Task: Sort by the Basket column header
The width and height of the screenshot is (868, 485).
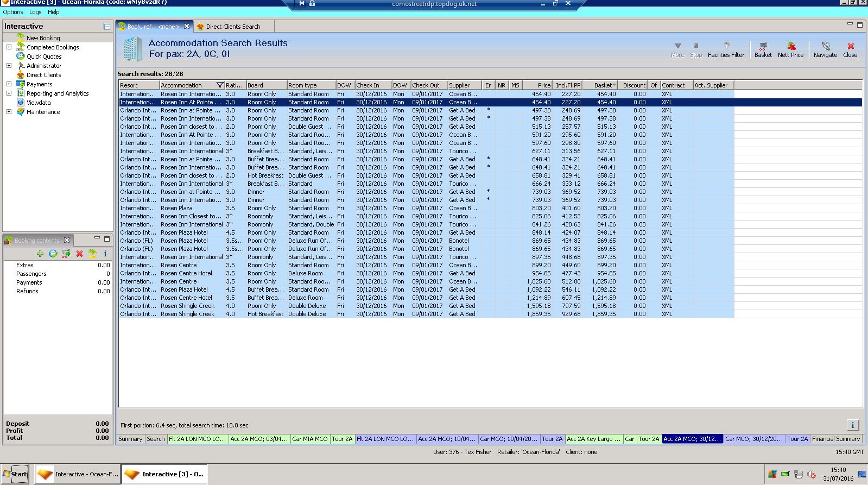Action: pos(601,85)
